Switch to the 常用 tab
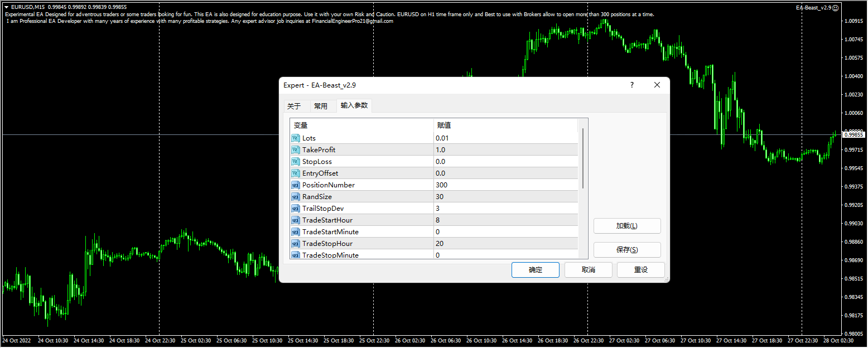The width and height of the screenshot is (868, 348). point(322,105)
